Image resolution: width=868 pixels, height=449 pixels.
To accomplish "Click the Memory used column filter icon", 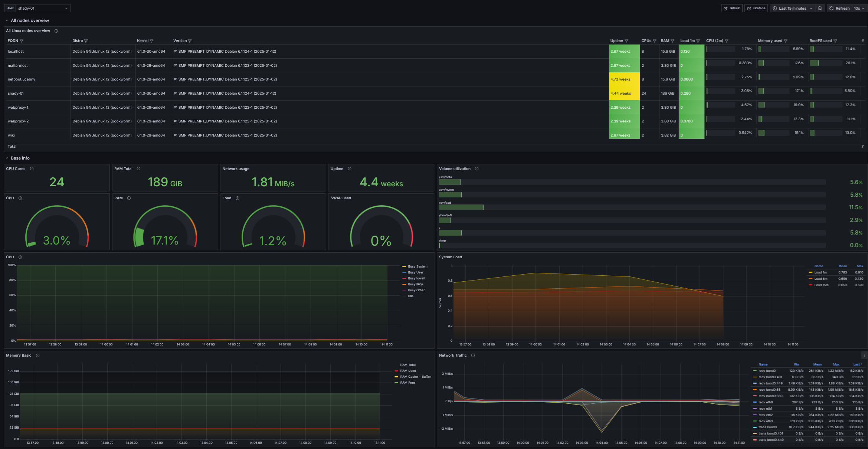I will [x=786, y=41].
